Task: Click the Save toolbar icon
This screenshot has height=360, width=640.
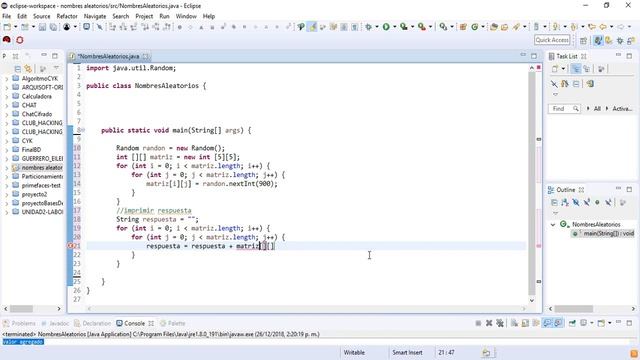Action: 42,27
